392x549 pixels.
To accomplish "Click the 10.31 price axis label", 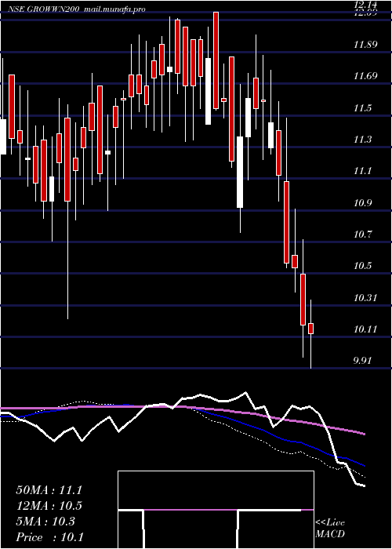I will tap(365, 298).
